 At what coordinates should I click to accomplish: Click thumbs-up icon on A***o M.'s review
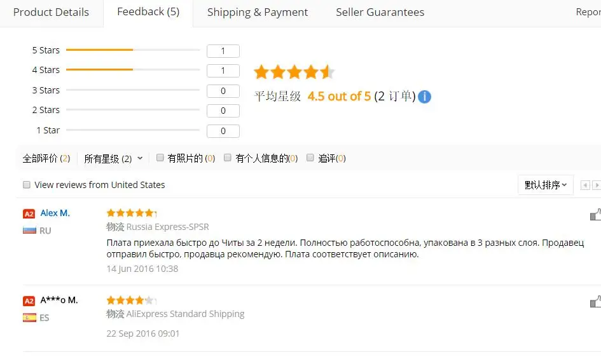coord(595,301)
